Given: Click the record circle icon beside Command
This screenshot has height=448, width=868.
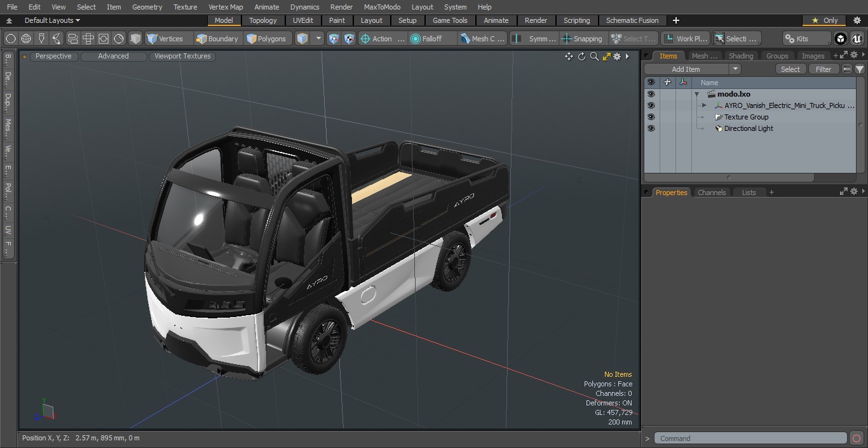Looking at the screenshot, I should click(857, 438).
